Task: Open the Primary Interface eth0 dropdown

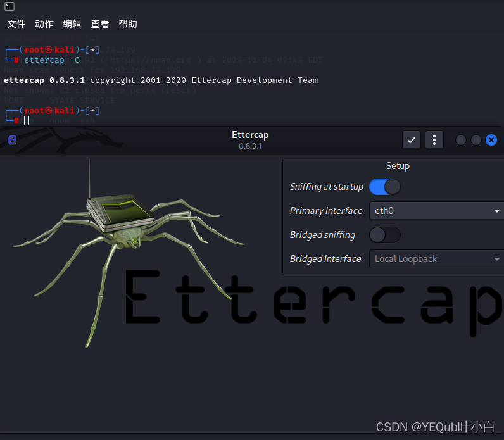Action: [x=437, y=211]
